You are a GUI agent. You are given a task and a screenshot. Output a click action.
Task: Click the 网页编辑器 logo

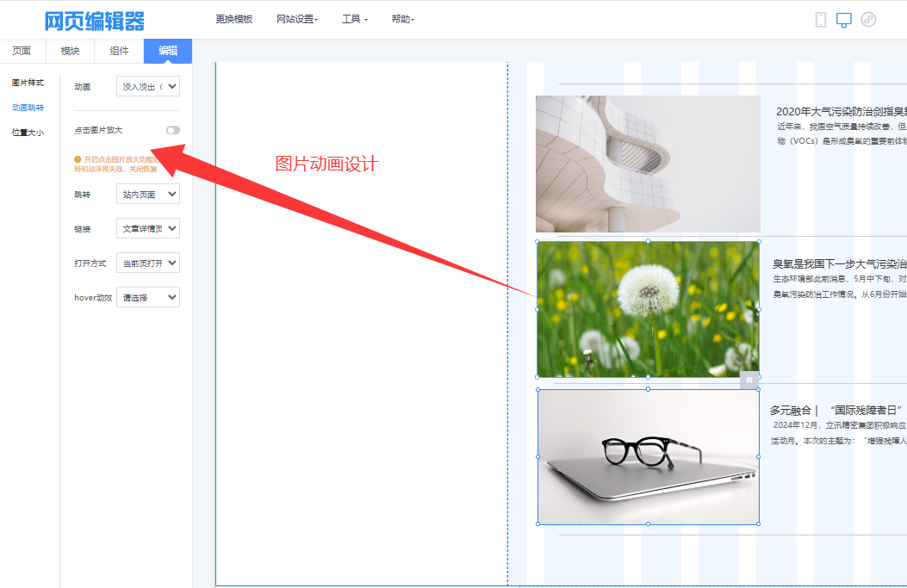click(94, 21)
